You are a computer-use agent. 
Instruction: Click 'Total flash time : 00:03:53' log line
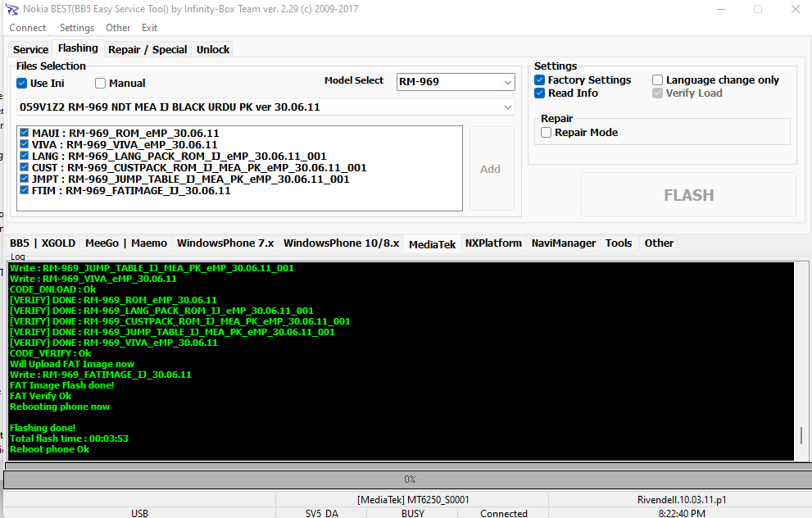pyautogui.click(x=69, y=438)
